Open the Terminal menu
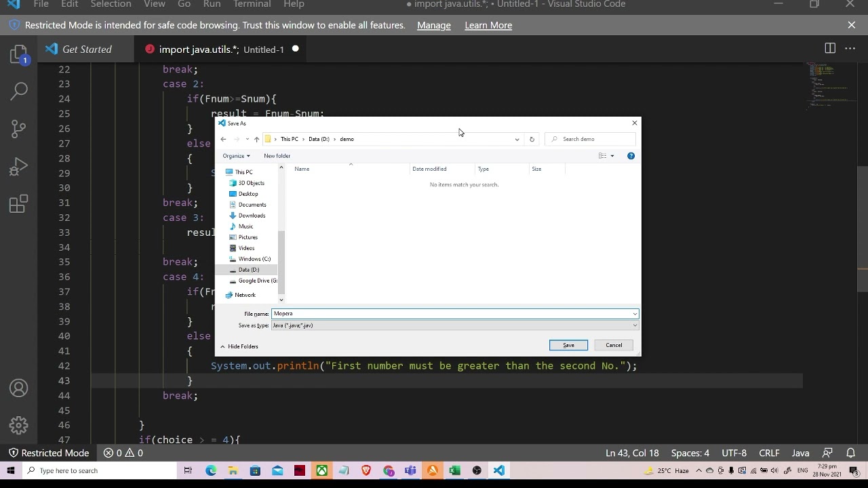 pos(252,5)
